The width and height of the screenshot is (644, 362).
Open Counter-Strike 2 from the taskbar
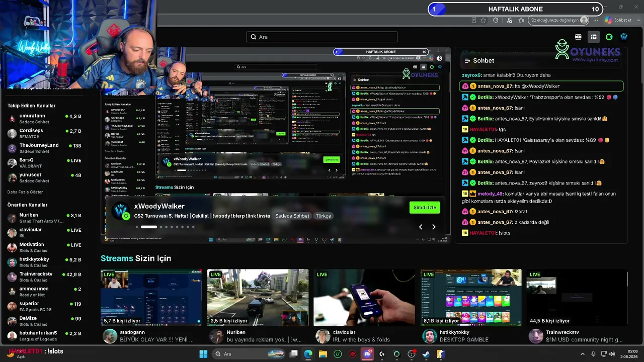pos(441,354)
